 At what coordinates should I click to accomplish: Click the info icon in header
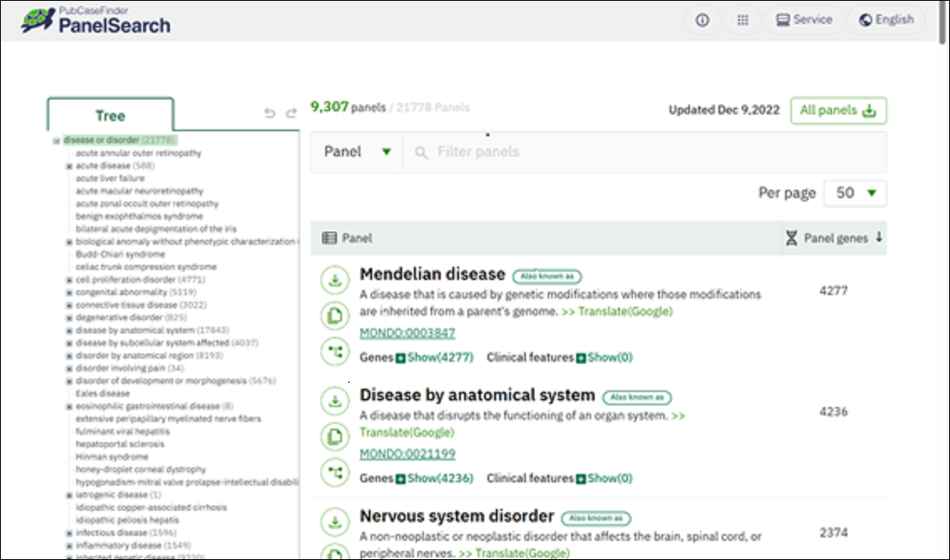[x=702, y=20]
